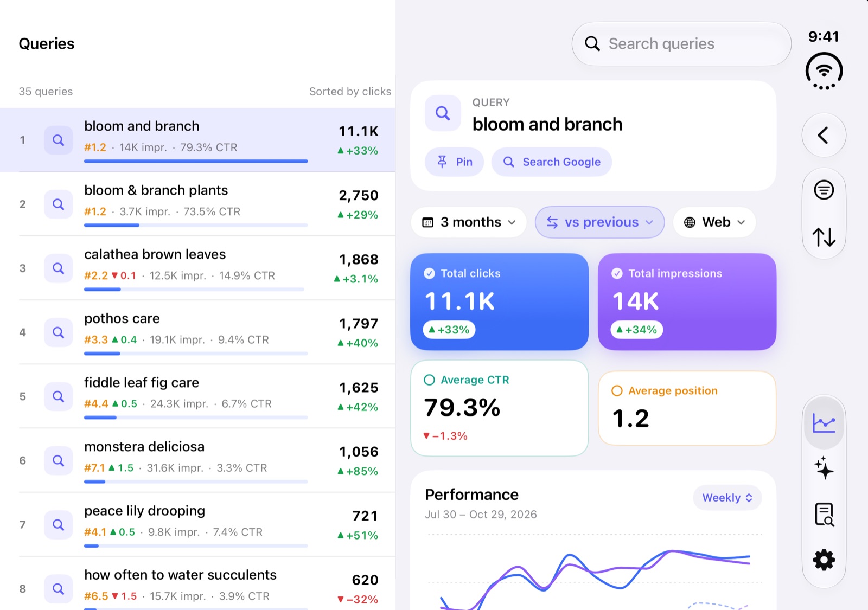868x610 pixels.
Task: Tap the Wi-Fi status icon
Action: pos(824,71)
